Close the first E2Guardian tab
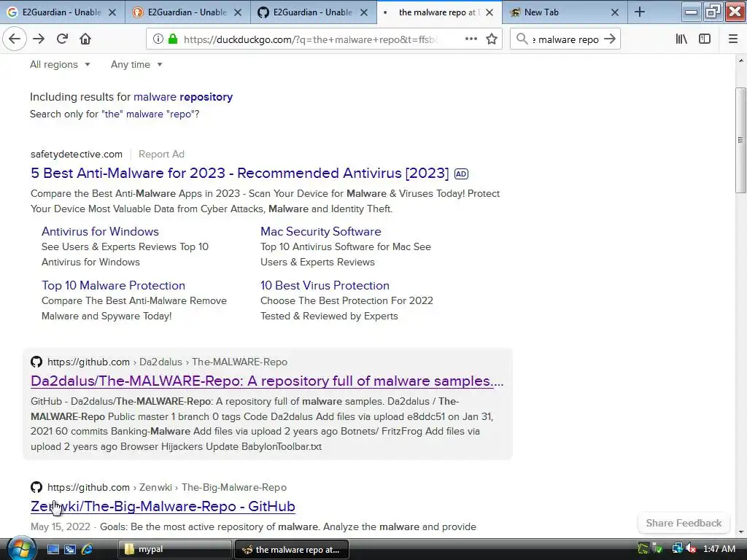This screenshot has height=560, width=747. tap(112, 12)
